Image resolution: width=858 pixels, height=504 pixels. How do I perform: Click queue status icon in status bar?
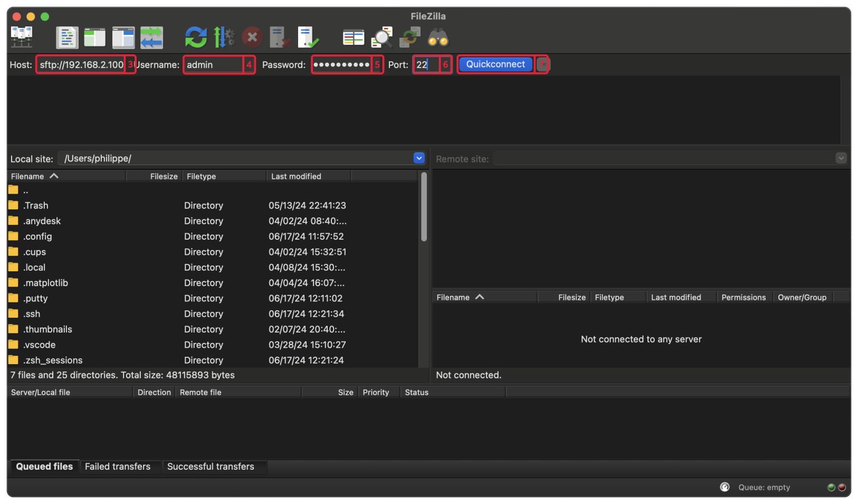pos(725,487)
